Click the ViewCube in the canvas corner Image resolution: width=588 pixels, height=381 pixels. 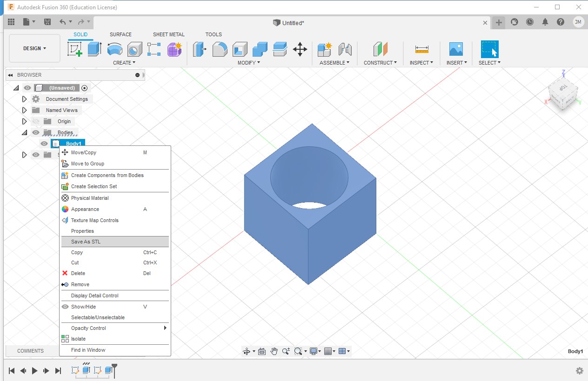click(x=563, y=94)
